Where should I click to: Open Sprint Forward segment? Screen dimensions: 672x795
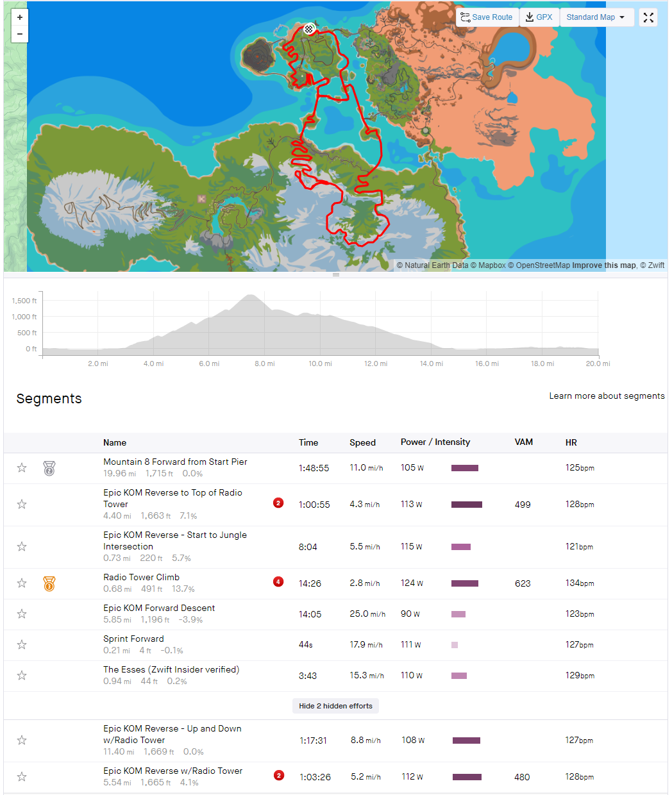pos(133,639)
